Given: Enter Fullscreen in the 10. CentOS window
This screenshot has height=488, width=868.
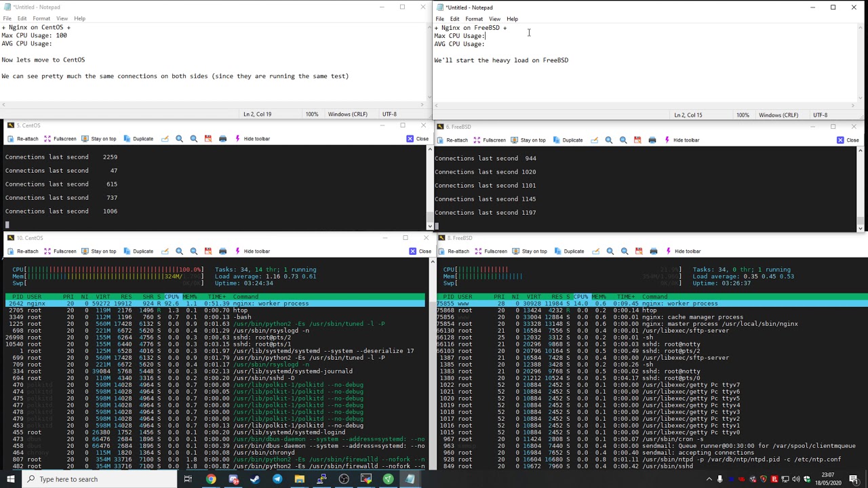Looking at the screenshot, I should click(x=60, y=251).
